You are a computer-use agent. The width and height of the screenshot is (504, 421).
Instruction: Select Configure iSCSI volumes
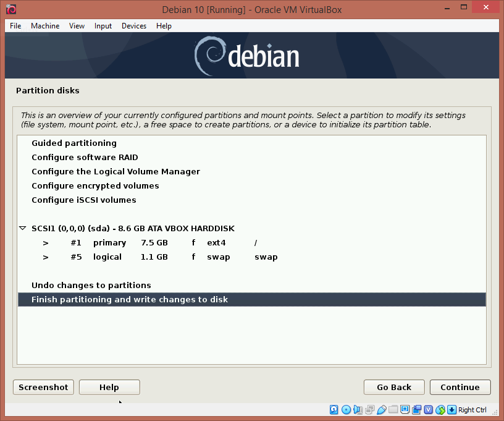click(x=251, y=200)
